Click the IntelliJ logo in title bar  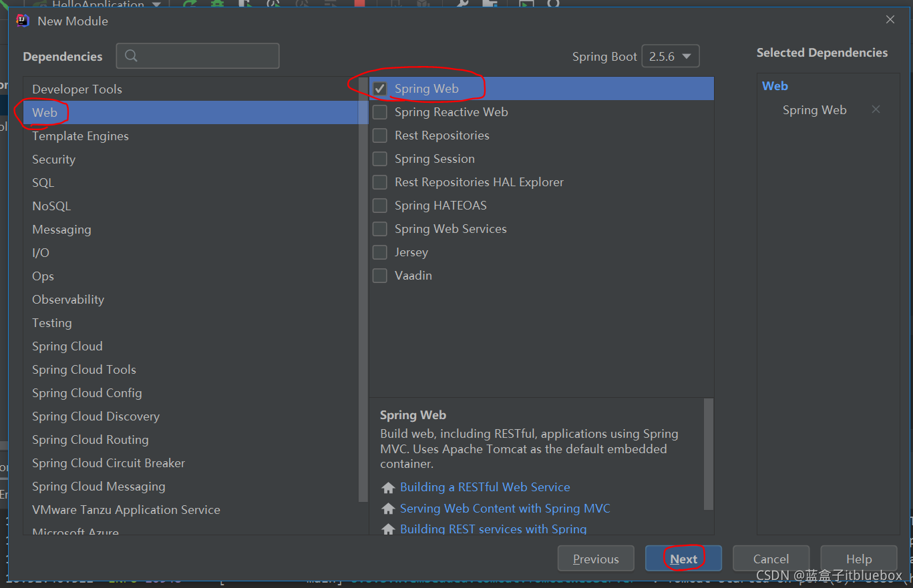click(23, 21)
